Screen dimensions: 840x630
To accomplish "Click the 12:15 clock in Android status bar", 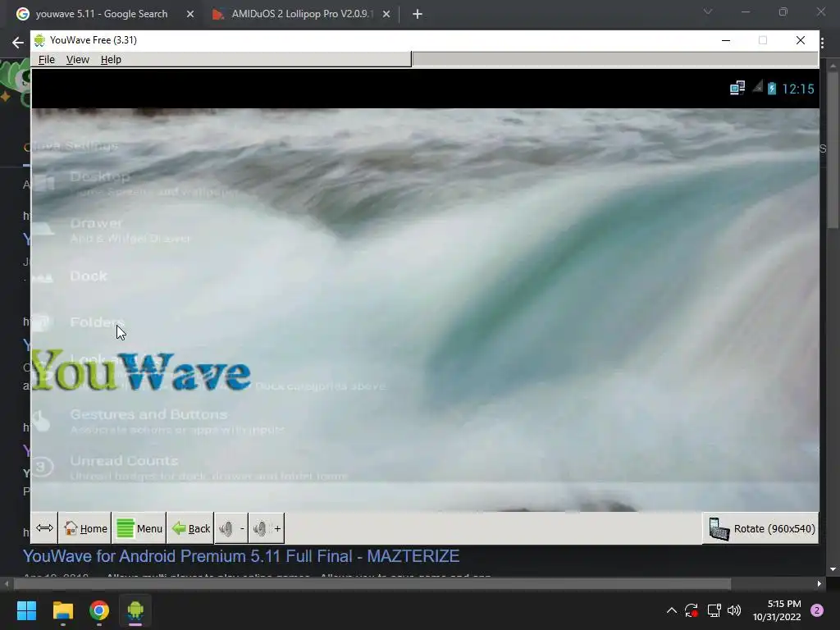I will pos(797,89).
